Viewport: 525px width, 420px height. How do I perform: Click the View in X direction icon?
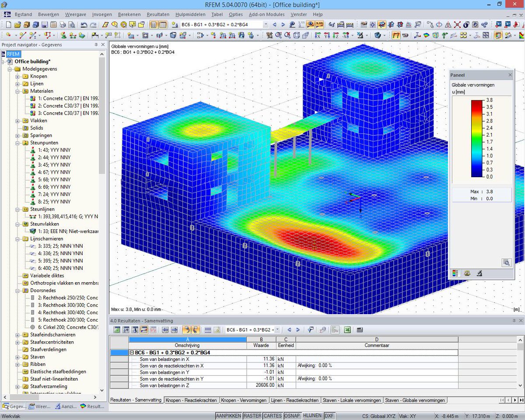318,35
